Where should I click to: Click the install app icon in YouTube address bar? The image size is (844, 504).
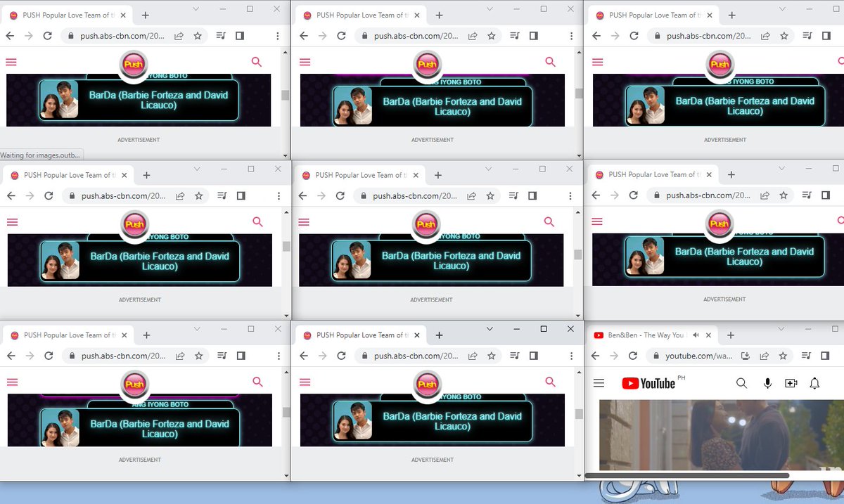click(x=746, y=356)
